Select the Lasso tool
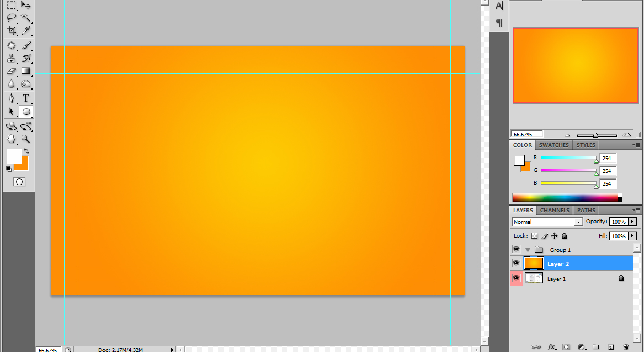Image resolution: width=644 pixels, height=352 pixels. point(12,17)
